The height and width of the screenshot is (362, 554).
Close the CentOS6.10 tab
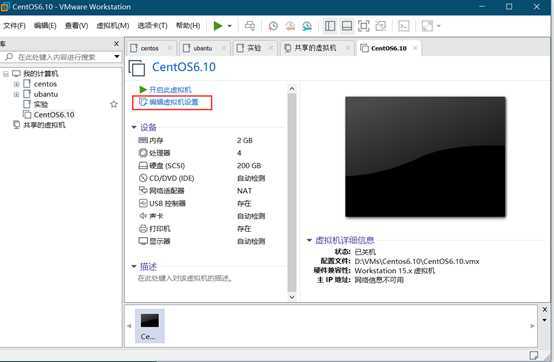(x=416, y=48)
